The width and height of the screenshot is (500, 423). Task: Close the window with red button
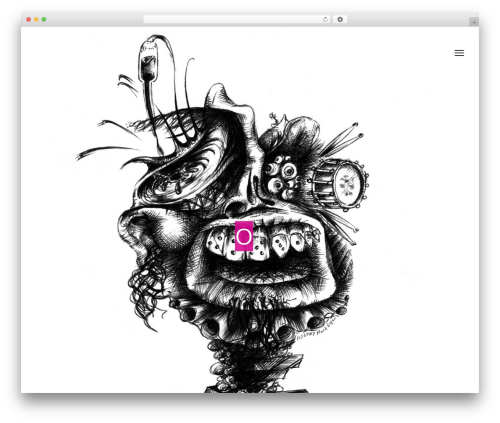click(x=29, y=20)
